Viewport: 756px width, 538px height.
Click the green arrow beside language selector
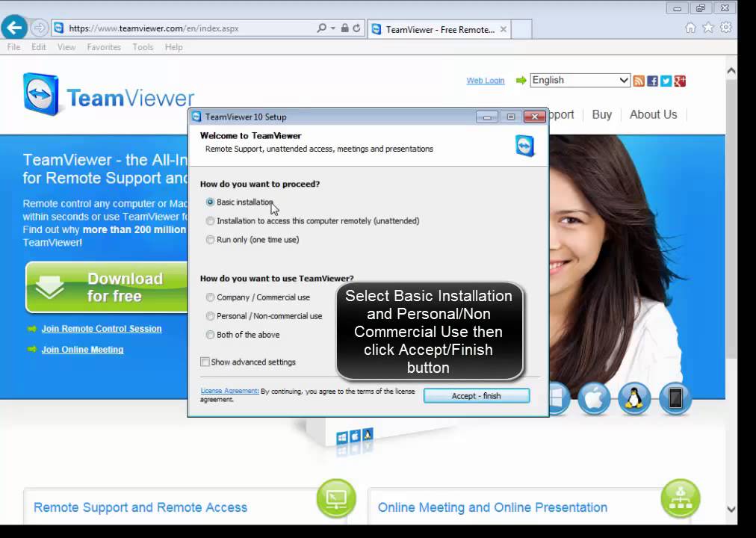(521, 81)
